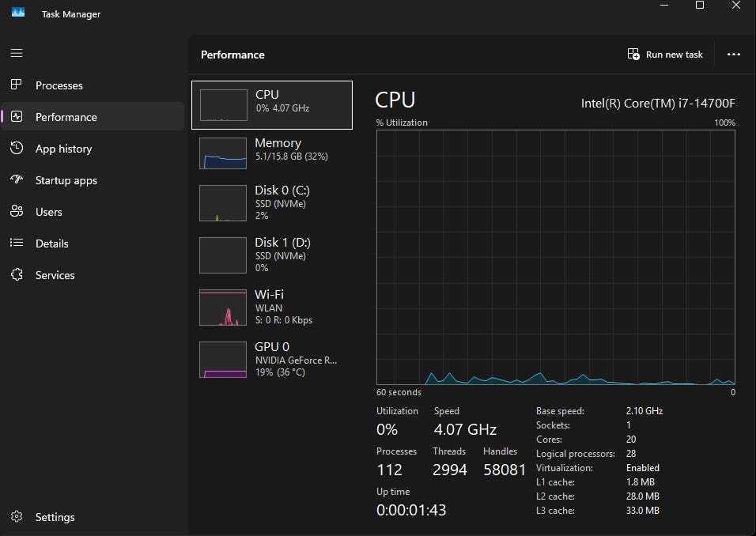Click the App history clock icon

(x=17, y=148)
